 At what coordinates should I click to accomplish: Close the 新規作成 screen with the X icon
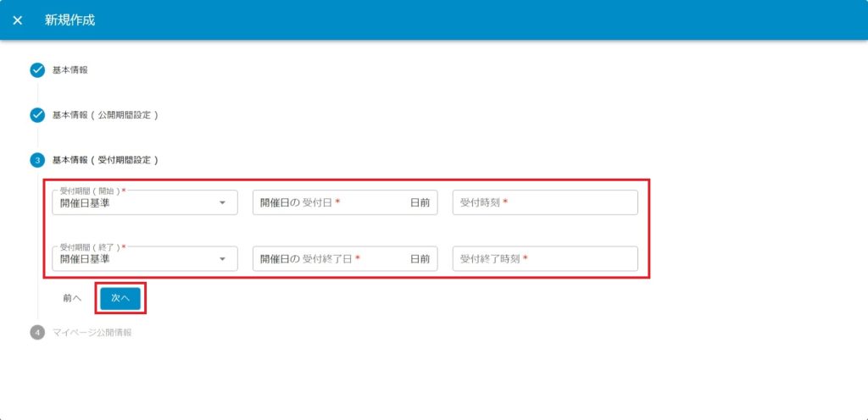click(18, 20)
